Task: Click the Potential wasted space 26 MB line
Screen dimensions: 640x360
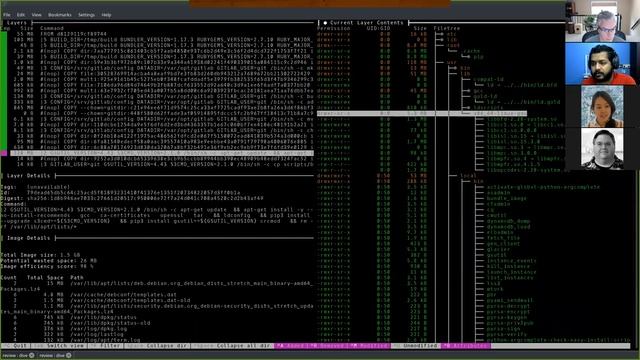Action: coord(49,260)
